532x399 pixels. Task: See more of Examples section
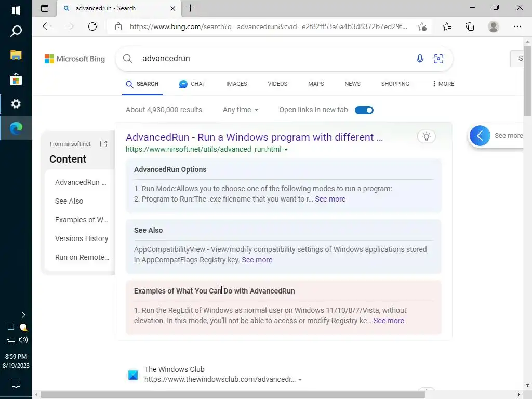click(389, 321)
